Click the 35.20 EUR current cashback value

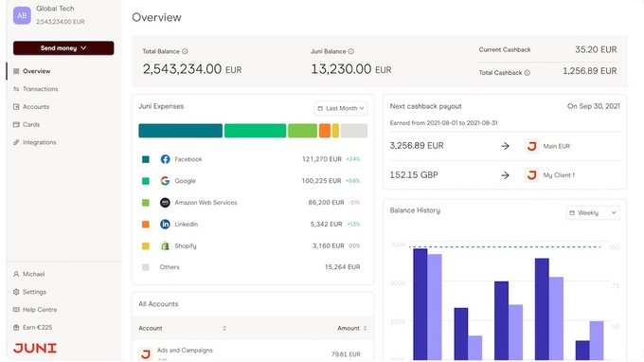click(x=596, y=49)
